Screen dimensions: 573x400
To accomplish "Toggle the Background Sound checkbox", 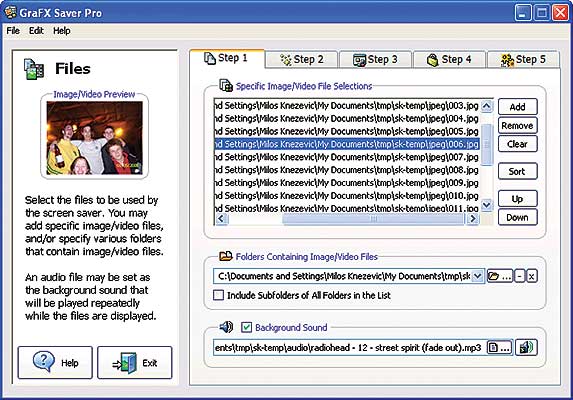I will coord(247,327).
